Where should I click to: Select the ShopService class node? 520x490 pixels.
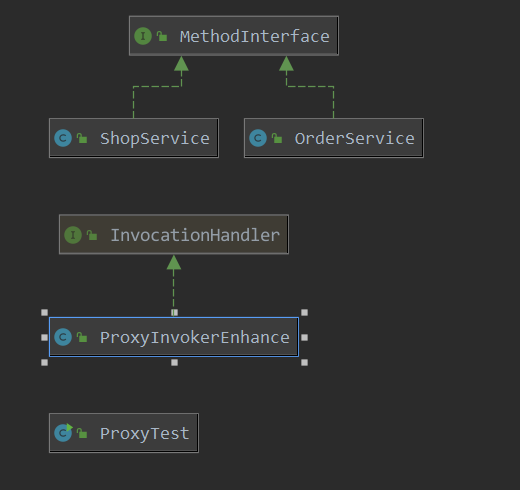coord(134,138)
